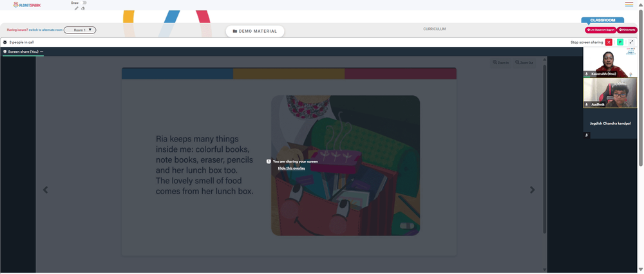Click the 3 people in call text

pos(22,42)
